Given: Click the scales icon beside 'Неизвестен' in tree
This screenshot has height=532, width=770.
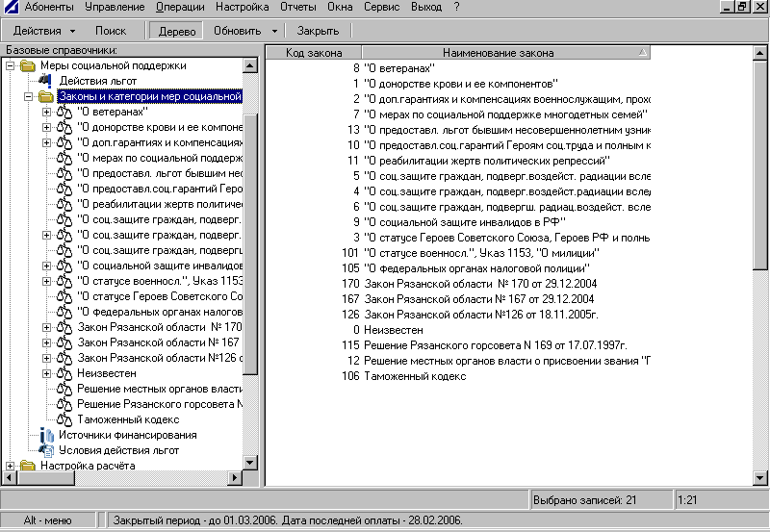Looking at the screenshot, I should 65,373.
